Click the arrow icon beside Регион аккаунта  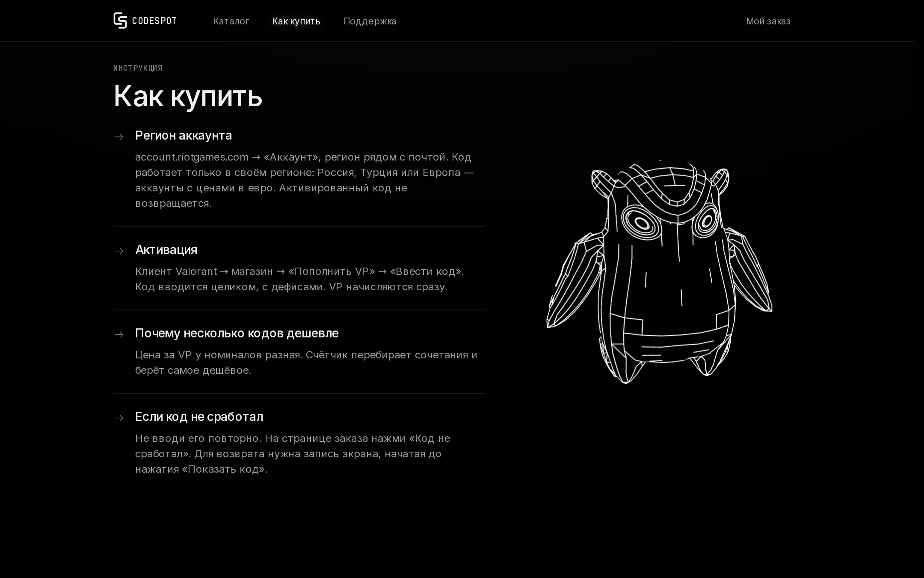[x=119, y=137]
